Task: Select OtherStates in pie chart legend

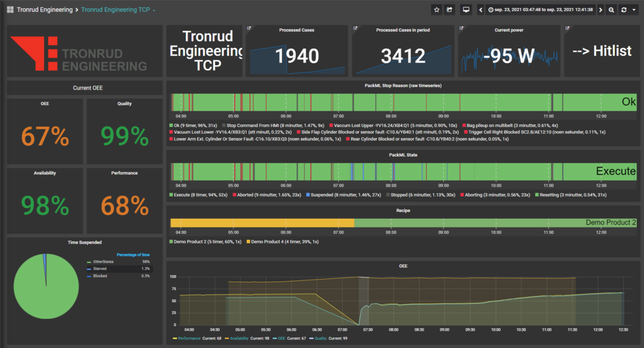Action: [x=103, y=262]
